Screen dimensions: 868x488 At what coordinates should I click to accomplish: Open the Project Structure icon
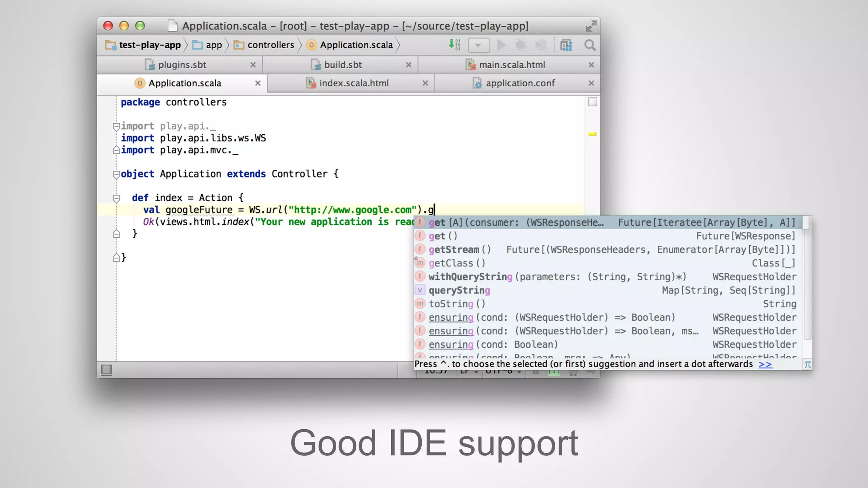click(566, 45)
